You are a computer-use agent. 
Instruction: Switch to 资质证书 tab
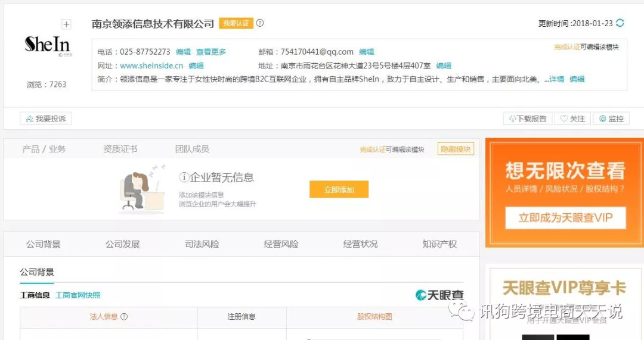click(x=120, y=149)
